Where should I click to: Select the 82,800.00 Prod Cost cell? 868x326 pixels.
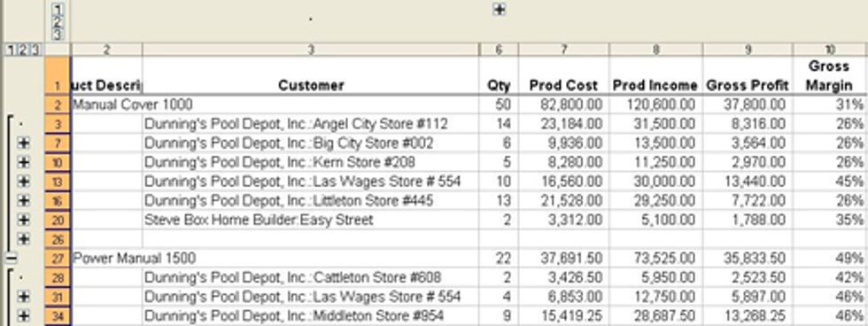coord(563,105)
